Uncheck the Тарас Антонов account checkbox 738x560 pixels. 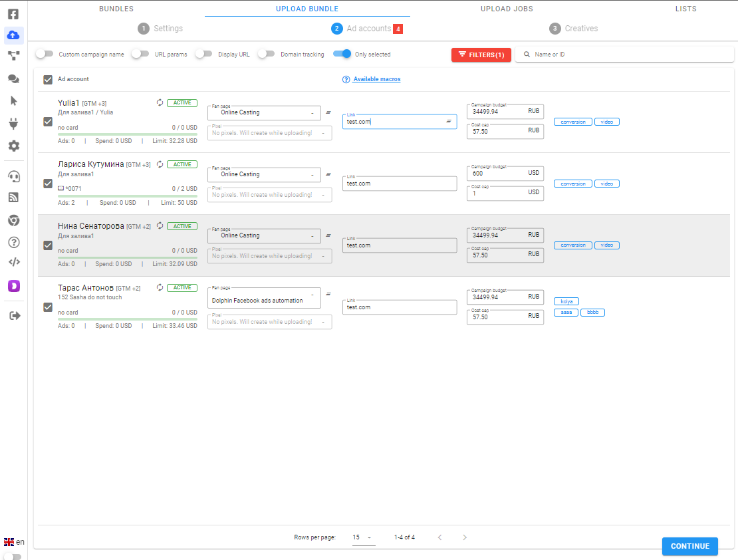48,307
